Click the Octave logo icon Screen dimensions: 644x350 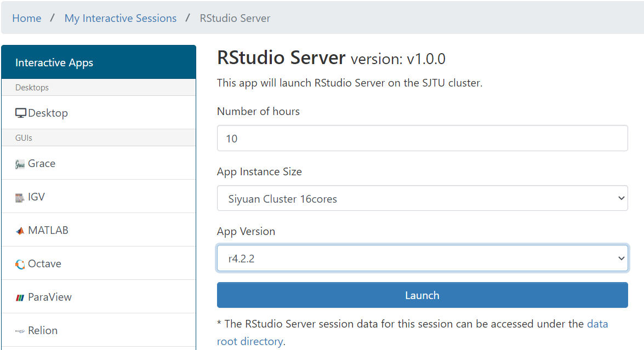point(20,264)
